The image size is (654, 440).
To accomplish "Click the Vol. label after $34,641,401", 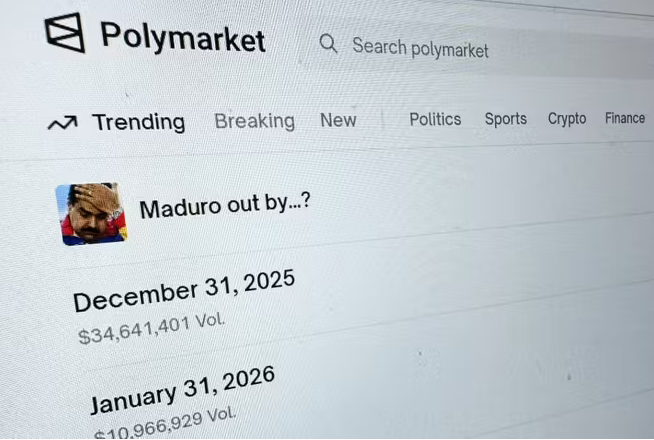I will 209,320.
